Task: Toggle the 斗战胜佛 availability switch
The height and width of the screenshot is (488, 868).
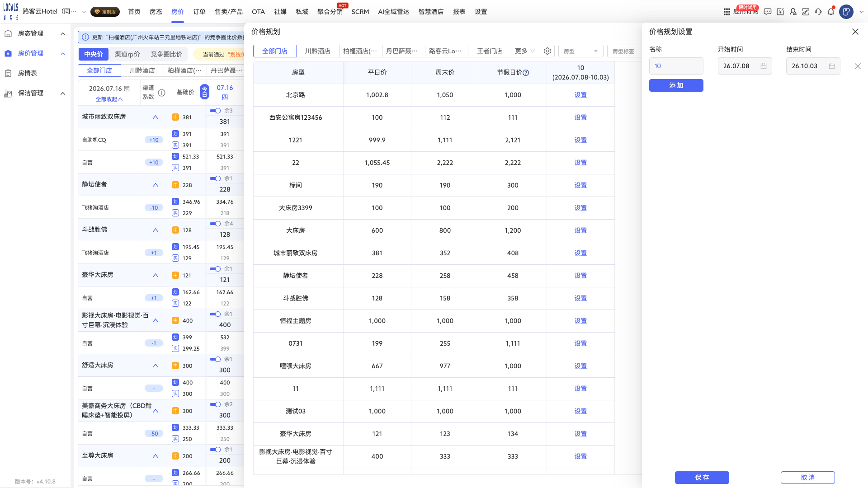Action: (x=215, y=224)
